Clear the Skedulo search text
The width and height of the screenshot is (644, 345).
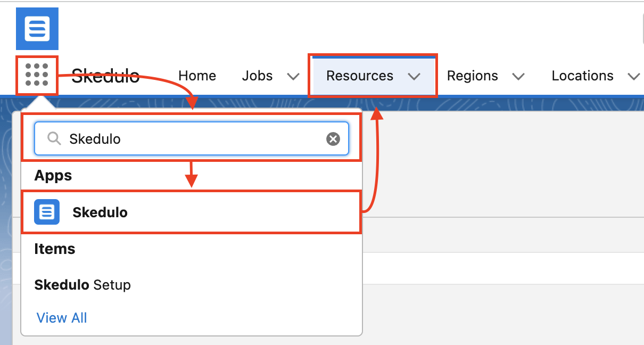click(333, 139)
